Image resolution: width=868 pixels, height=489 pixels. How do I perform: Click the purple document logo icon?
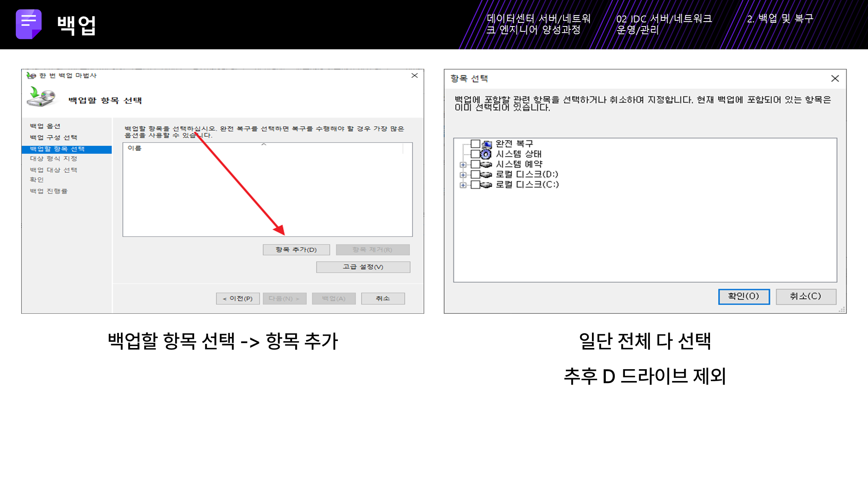[28, 24]
